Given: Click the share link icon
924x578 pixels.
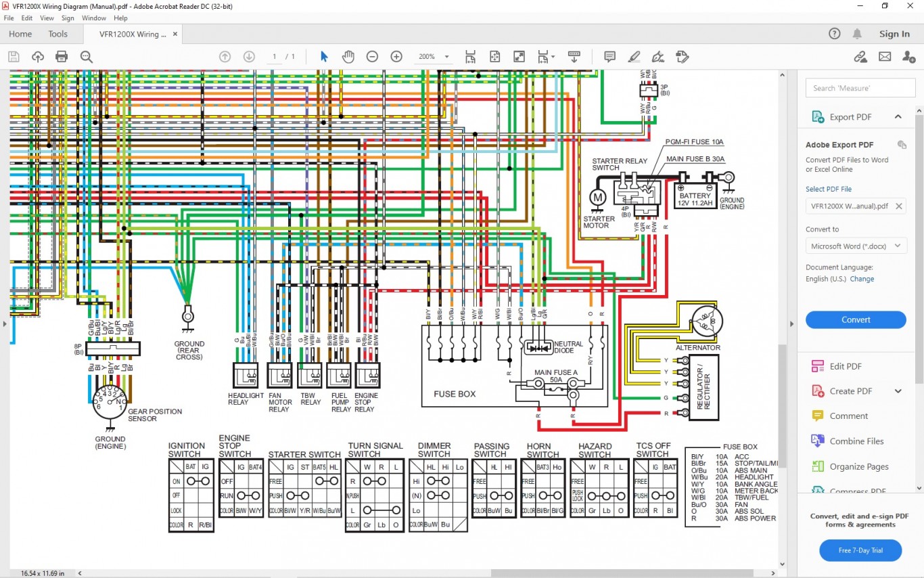Looking at the screenshot, I should click(860, 57).
